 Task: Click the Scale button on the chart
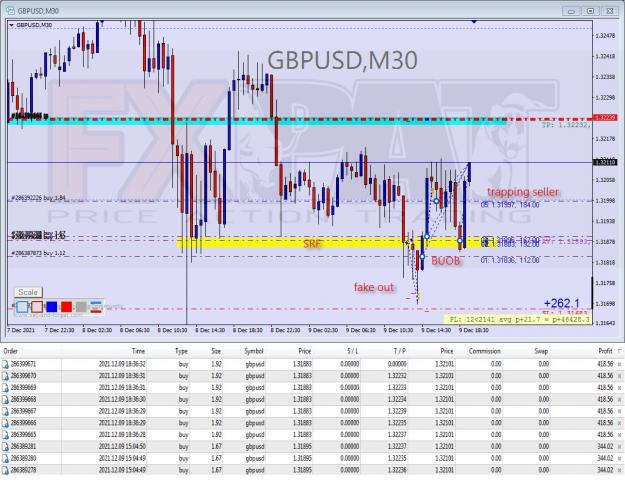[x=28, y=292]
